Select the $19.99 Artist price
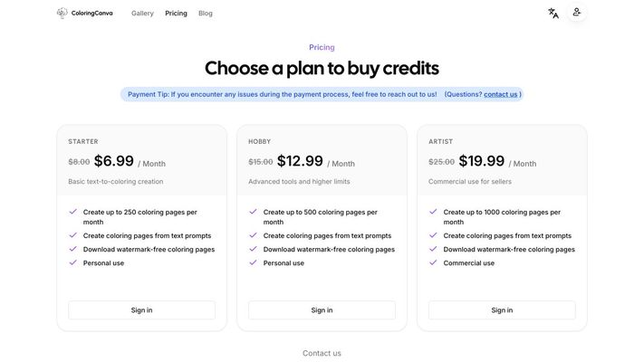644x362 pixels. (x=481, y=161)
